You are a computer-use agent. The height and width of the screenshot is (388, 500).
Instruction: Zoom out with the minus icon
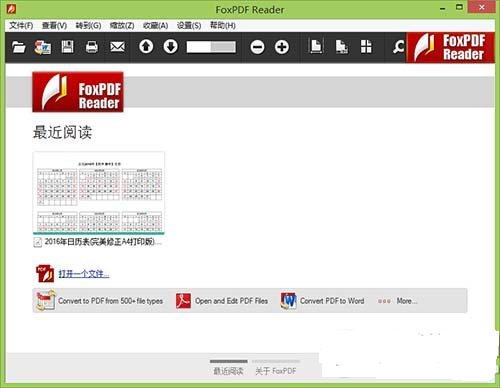click(257, 47)
